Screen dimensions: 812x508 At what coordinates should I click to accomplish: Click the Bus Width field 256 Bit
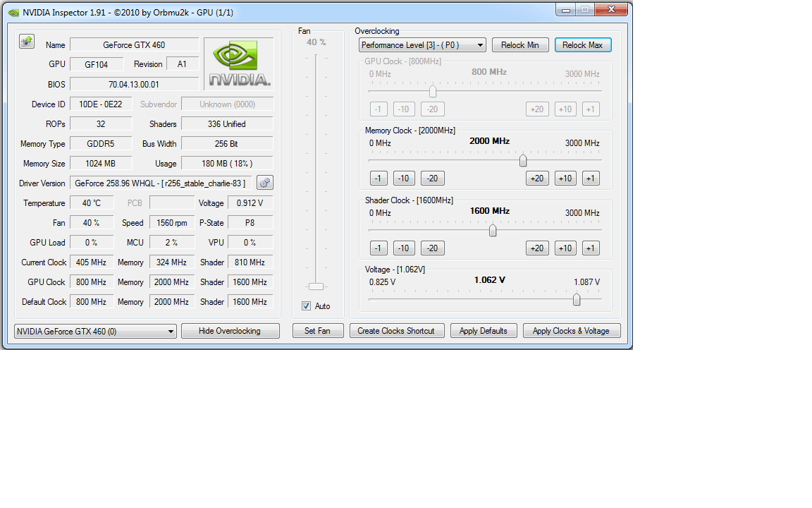[227, 144]
